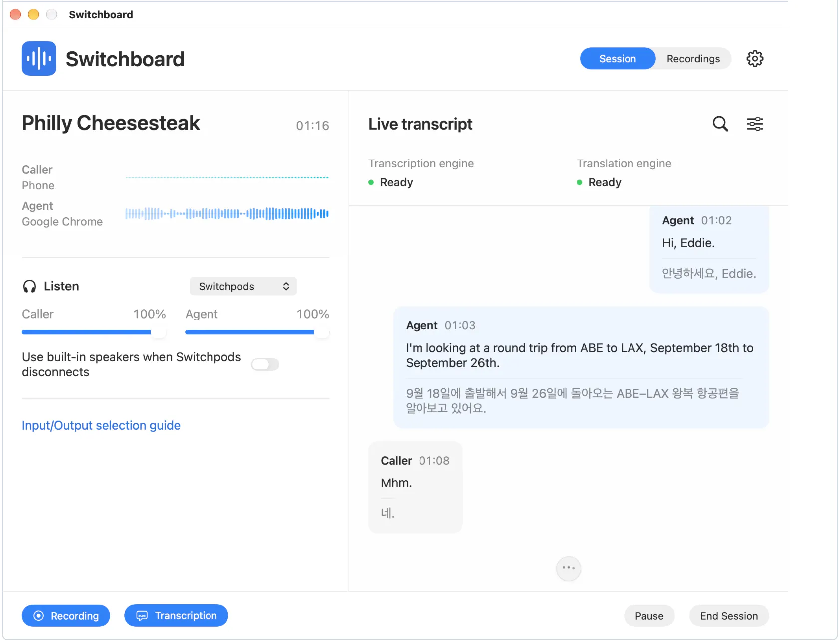Click the Translation engine Ready status
840x640 pixels.
pos(599,182)
